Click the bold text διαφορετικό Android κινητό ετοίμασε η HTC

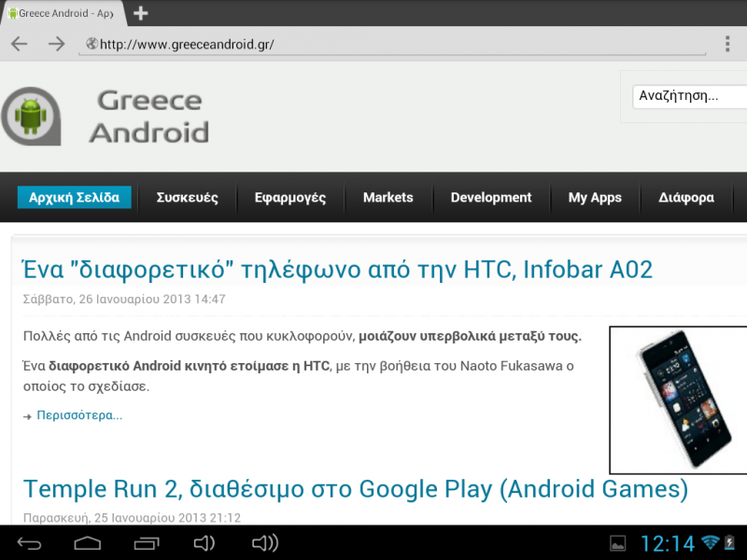coord(190,366)
